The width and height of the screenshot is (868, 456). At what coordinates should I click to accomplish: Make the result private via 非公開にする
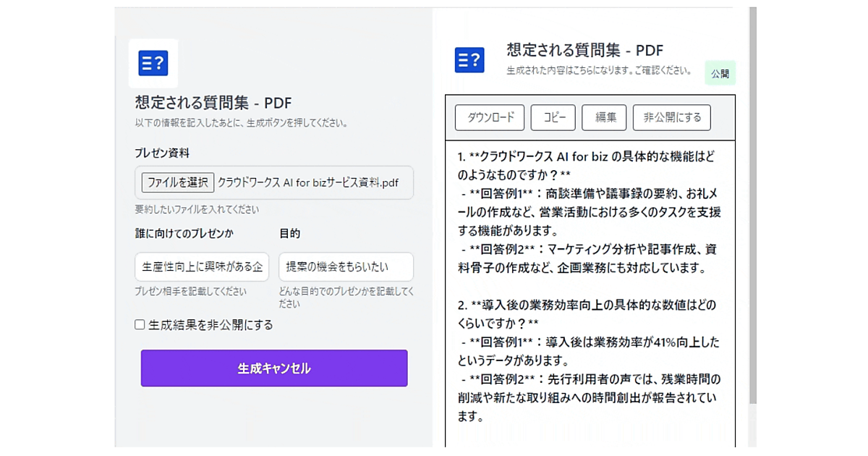pos(672,117)
